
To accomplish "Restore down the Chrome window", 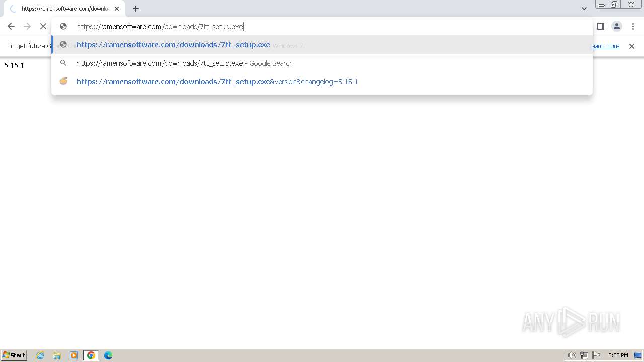I will tap(614, 5).
